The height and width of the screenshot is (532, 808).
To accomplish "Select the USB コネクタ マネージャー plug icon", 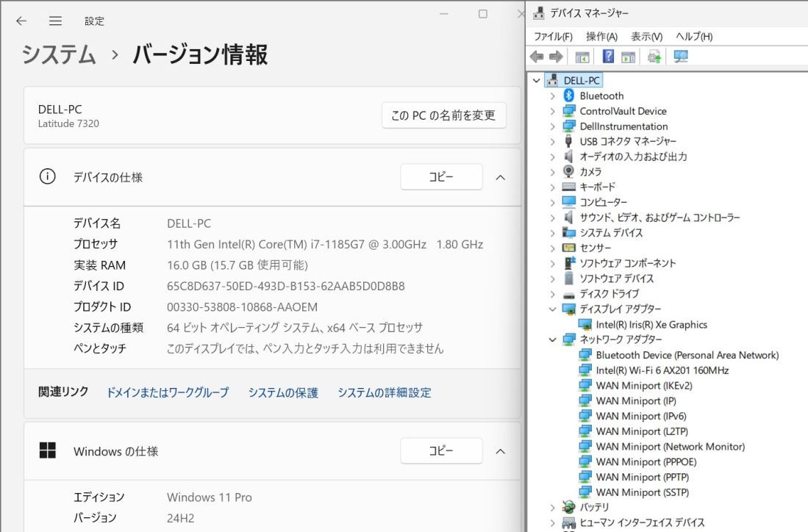I will (569, 141).
